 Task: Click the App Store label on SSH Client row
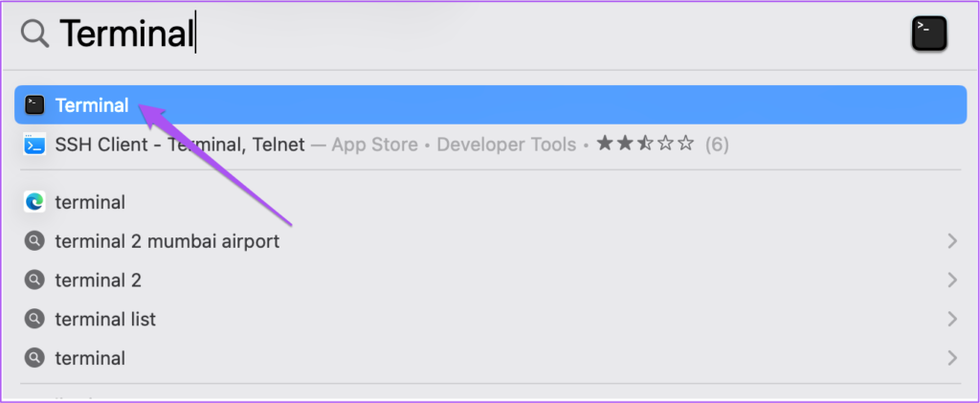(x=374, y=145)
